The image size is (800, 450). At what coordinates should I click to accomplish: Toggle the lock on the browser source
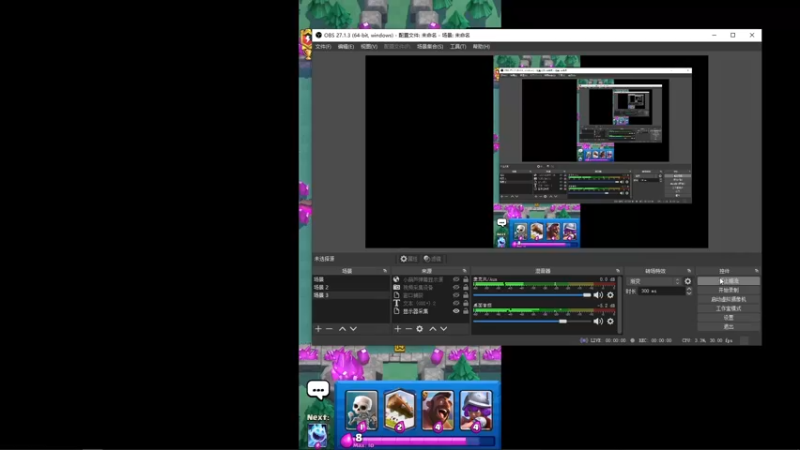point(465,280)
